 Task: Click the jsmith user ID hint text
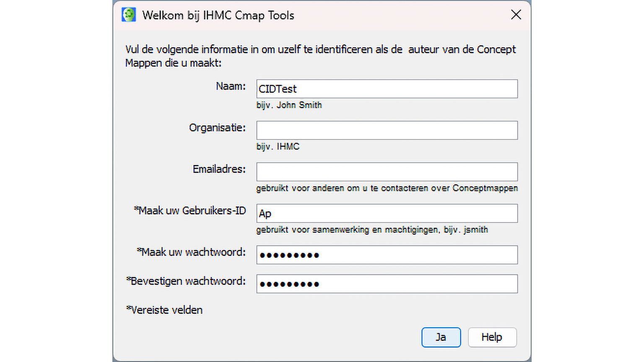tap(475, 230)
